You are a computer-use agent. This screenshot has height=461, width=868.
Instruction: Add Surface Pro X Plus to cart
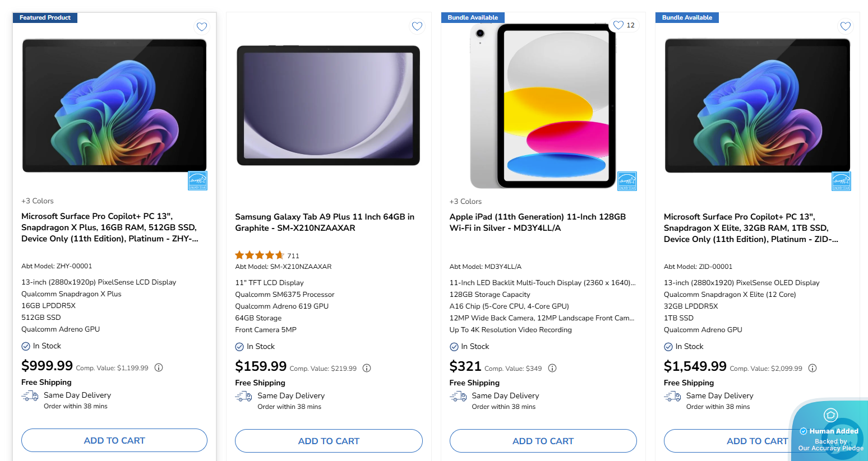coord(114,441)
